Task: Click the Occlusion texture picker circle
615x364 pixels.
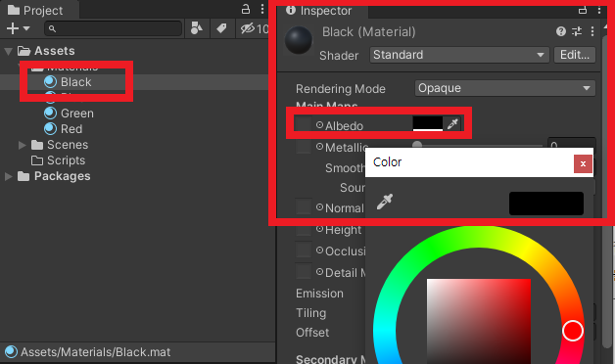Action: tap(319, 250)
